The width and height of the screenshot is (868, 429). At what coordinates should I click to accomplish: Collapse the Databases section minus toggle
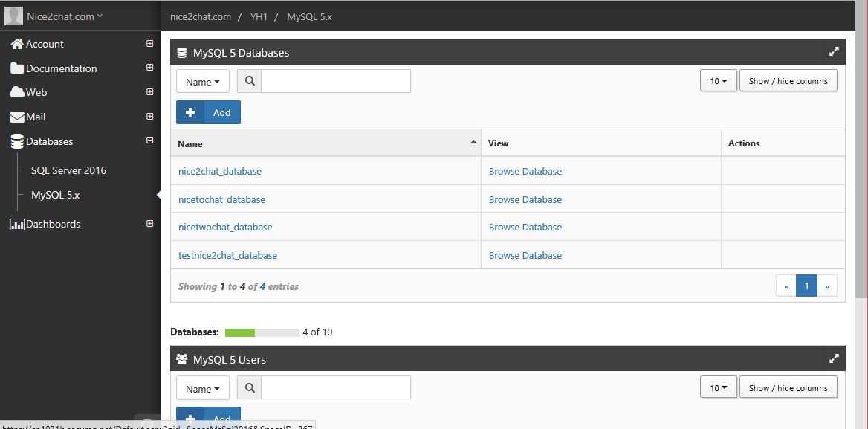[149, 141]
